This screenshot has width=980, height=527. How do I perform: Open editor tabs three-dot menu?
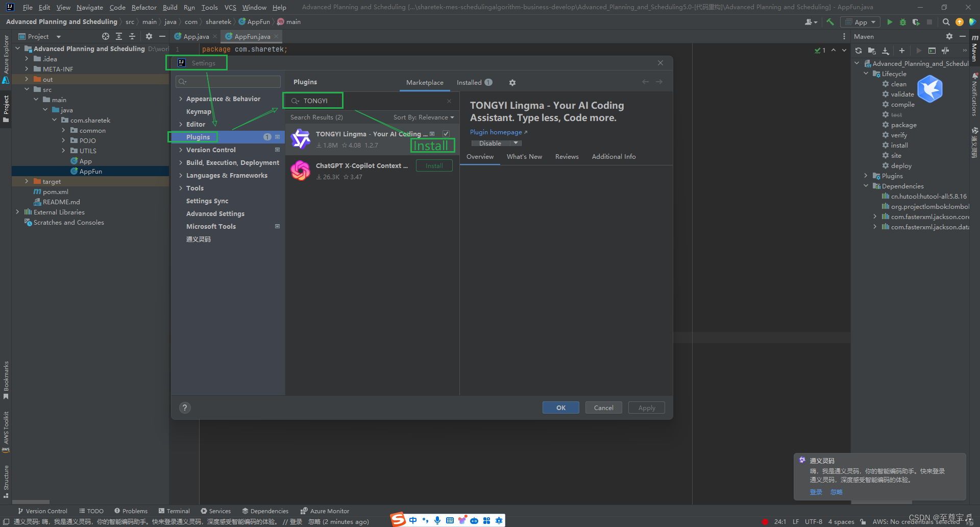844,36
